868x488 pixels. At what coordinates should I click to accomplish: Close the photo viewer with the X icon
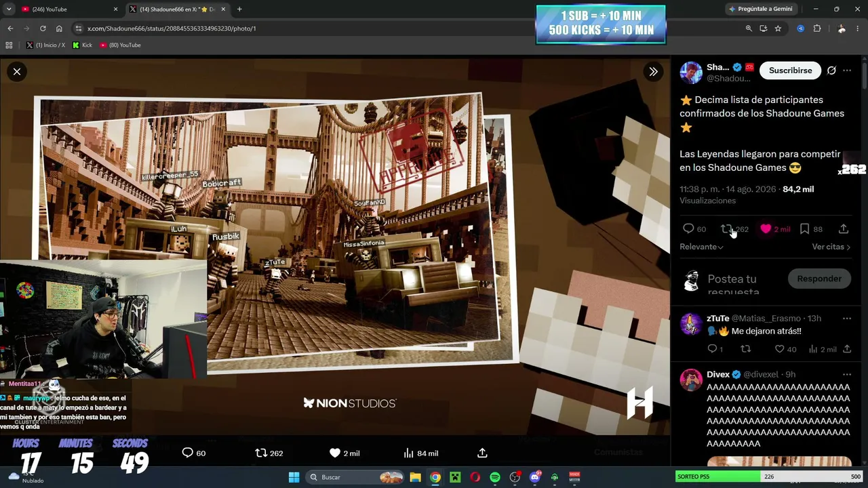(x=17, y=71)
